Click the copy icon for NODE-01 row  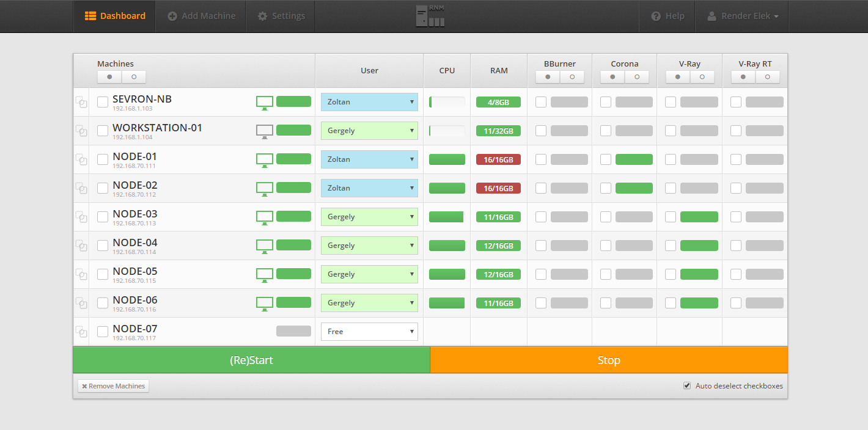[x=81, y=159]
